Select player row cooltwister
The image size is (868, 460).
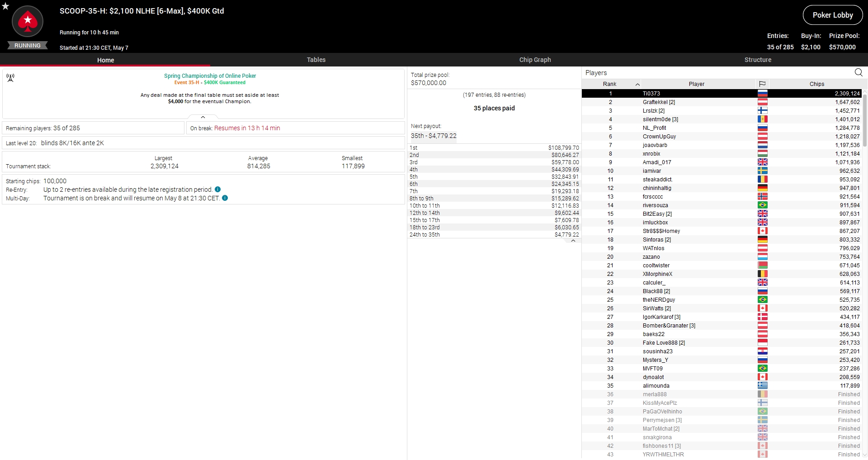point(722,266)
